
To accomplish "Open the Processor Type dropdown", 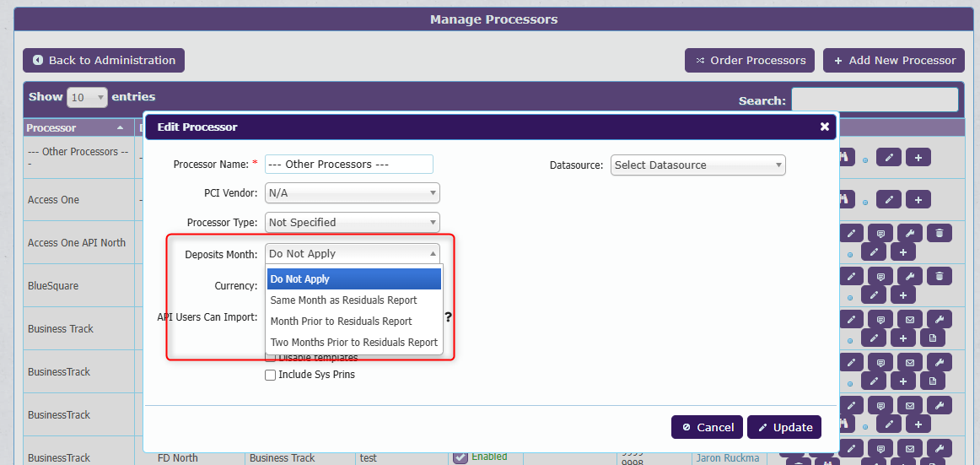I will tap(353, 222).
